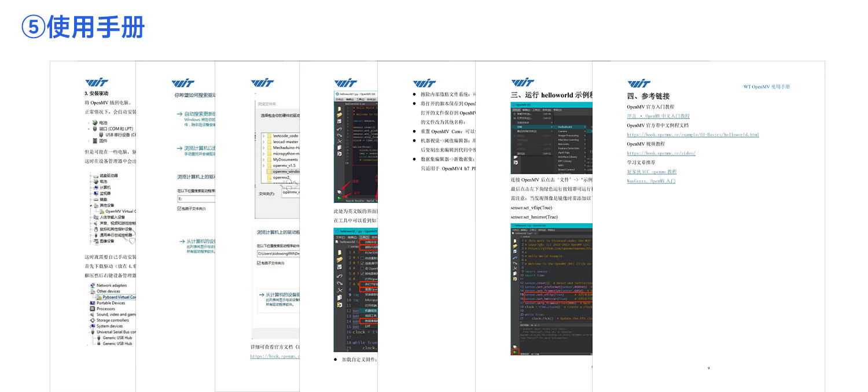Screen dimensions: 868x392
Task: Open the helloworld.html example documentation link
Action: click(x=693, y=135)
